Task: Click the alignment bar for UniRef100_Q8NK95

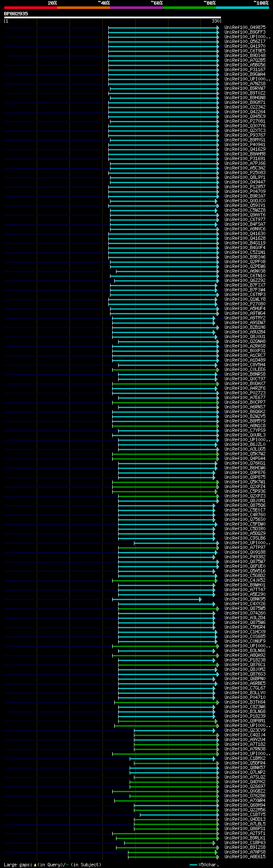Action: 157,599
